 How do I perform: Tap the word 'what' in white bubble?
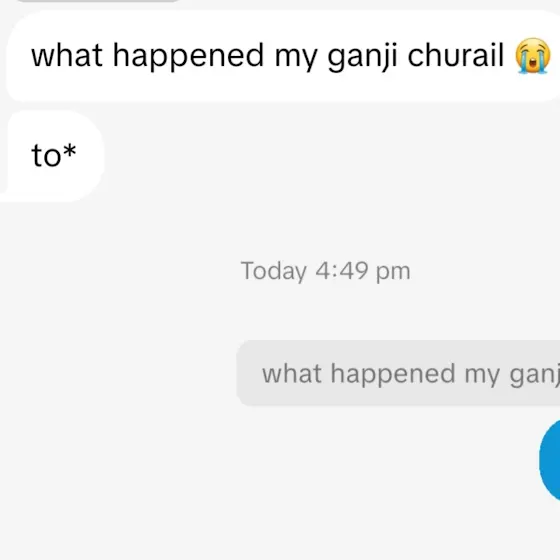pos(67,55)
